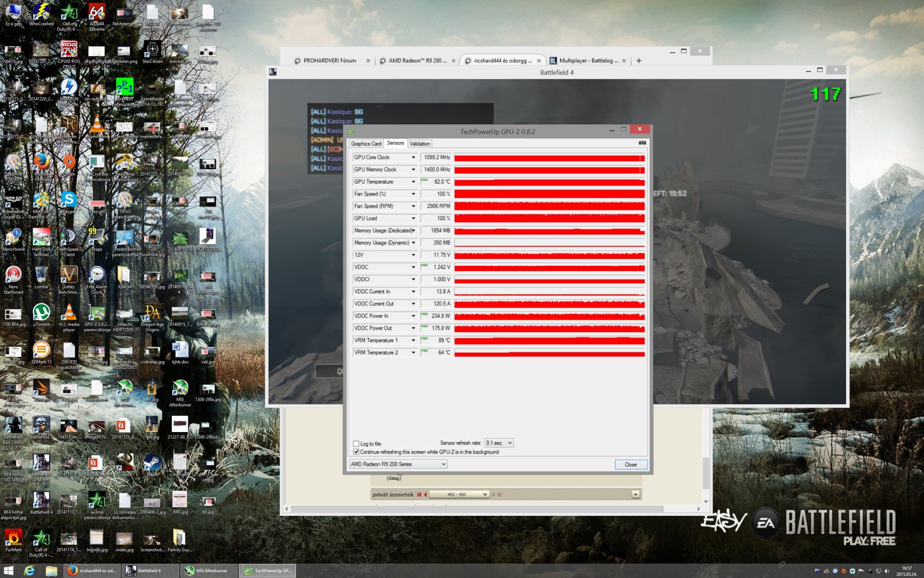Open the 401 - 450 page dropdown
The height and width of the screenshot is (578, 924).
tap(459, 494)
